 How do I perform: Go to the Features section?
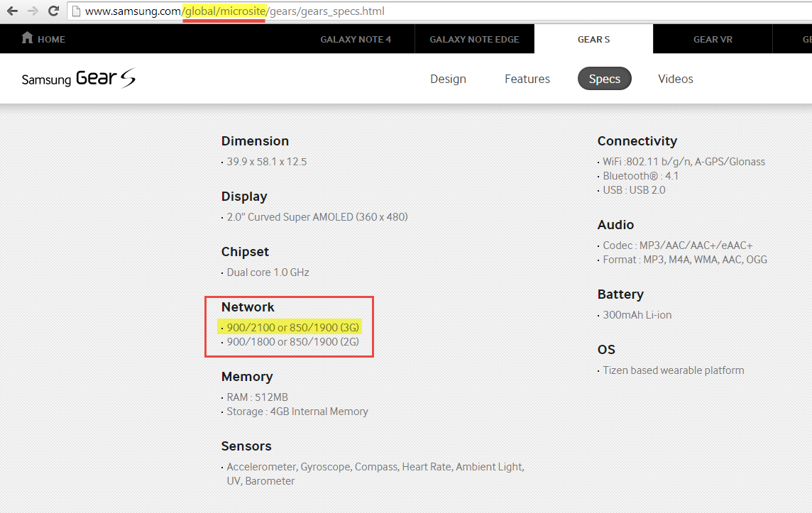pyautogui.click(x=527, y=79)
